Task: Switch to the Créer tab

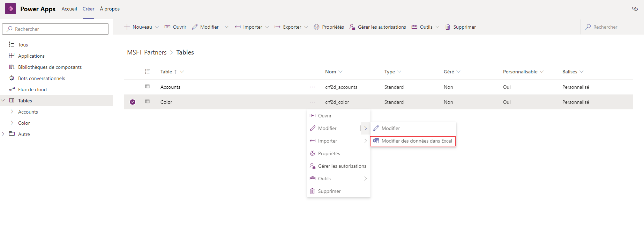Action: point(88,9)
